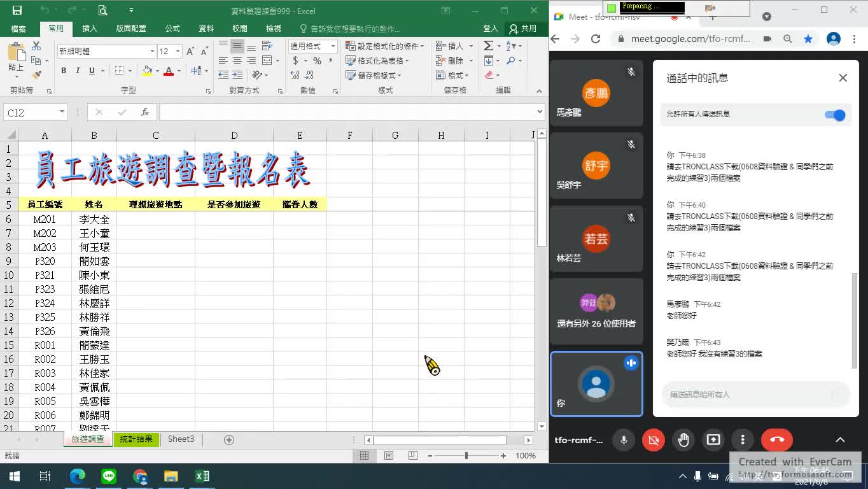The height and width of the screenshot is (489, 868).
Task: Toggle middle vertical alignment
Action: point(237,46)
